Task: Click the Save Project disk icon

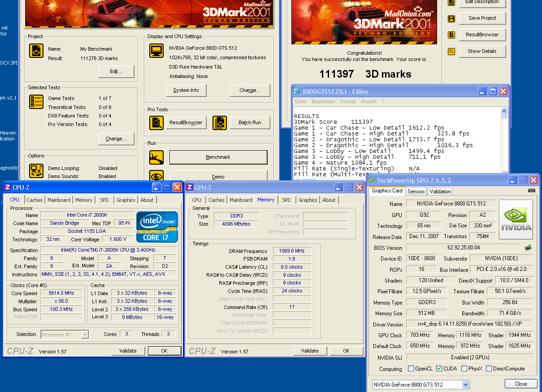Action: 451,18
